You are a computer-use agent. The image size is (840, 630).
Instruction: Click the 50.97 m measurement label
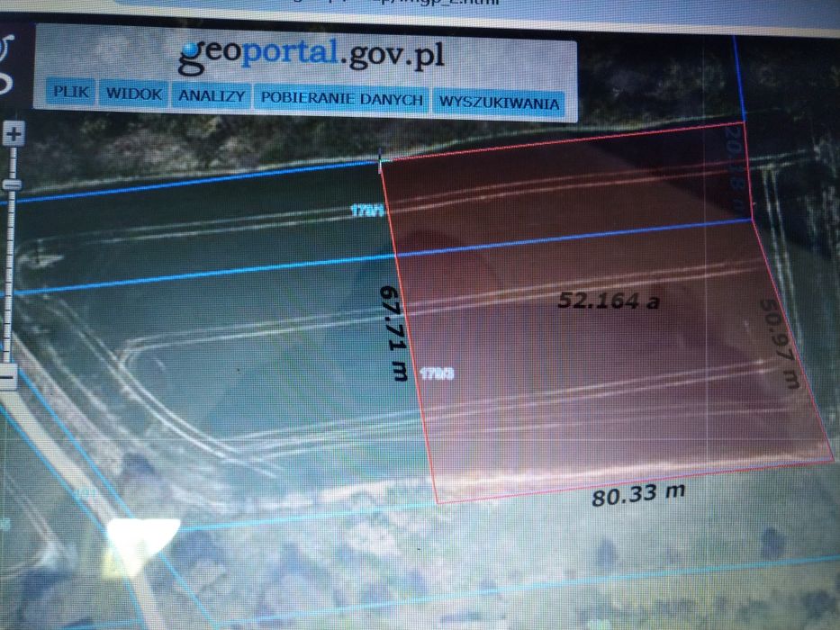click(x=780, y=344)
